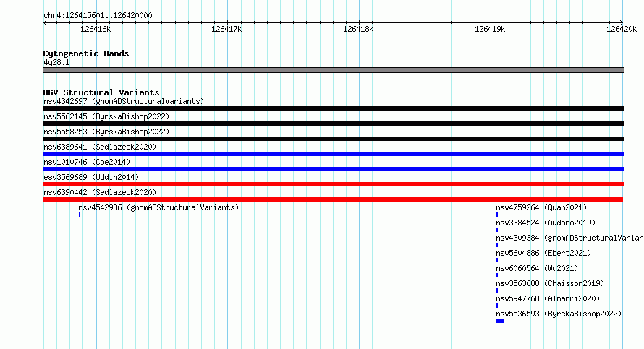
Task: Open nsv3563688 (Chaisson2019) variant label
Action: [550, 283]
